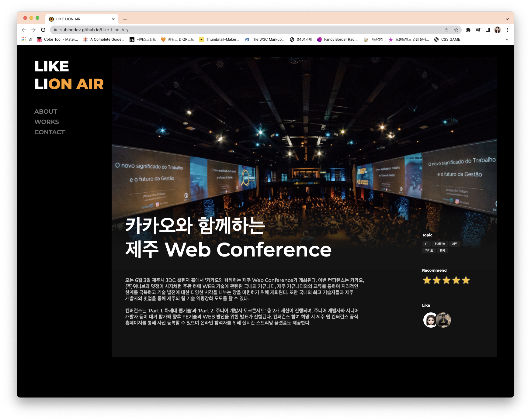Viewport: 531px width, 420px height.
Task: Open the 0401과제 bookmark
Action: point(301,40)
